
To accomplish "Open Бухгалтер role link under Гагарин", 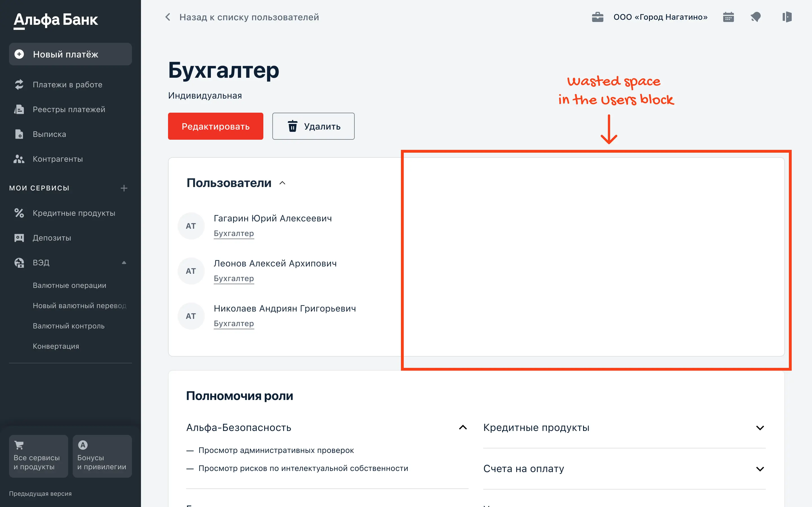I will (233, 234).
